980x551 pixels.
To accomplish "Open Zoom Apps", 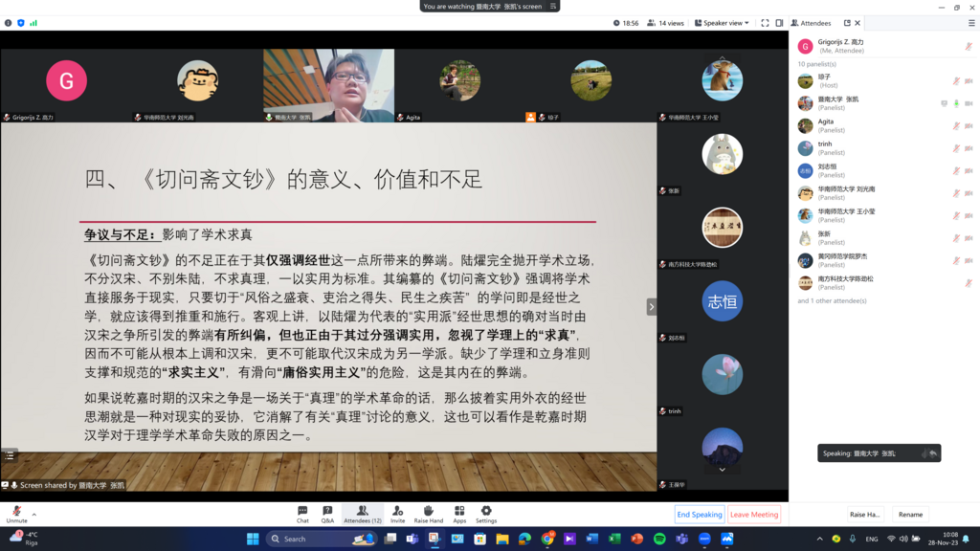I will (x=459, y=514).
